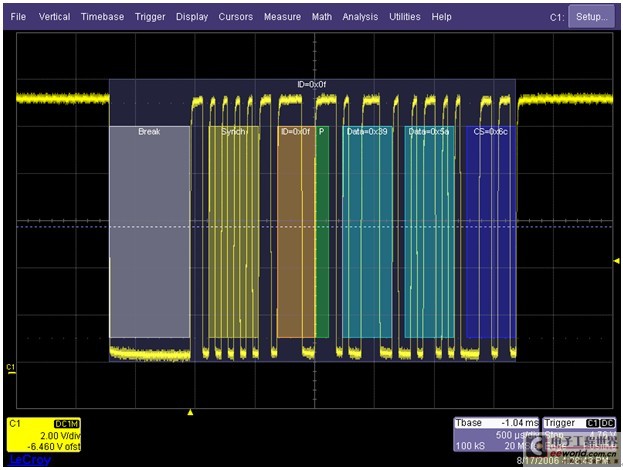The width and height of the screenshot is (623, 470).
Task: Click the Setup... button
Action: 592,17
